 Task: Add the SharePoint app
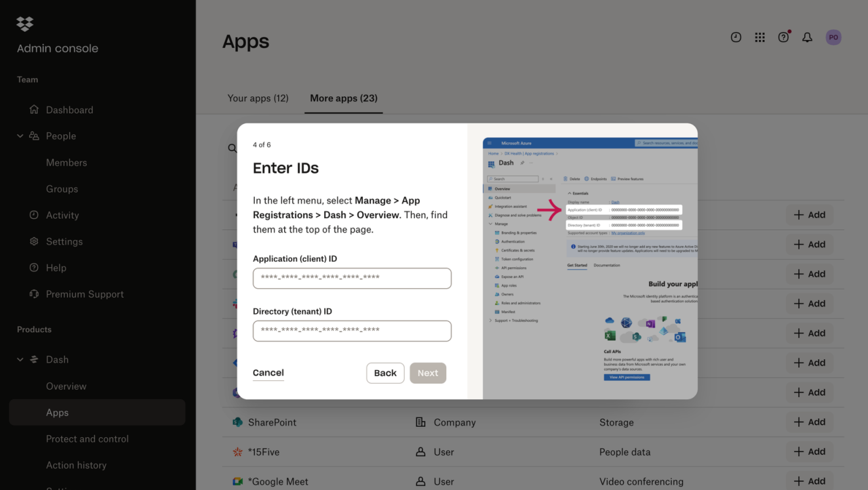(x=810, y=422)
